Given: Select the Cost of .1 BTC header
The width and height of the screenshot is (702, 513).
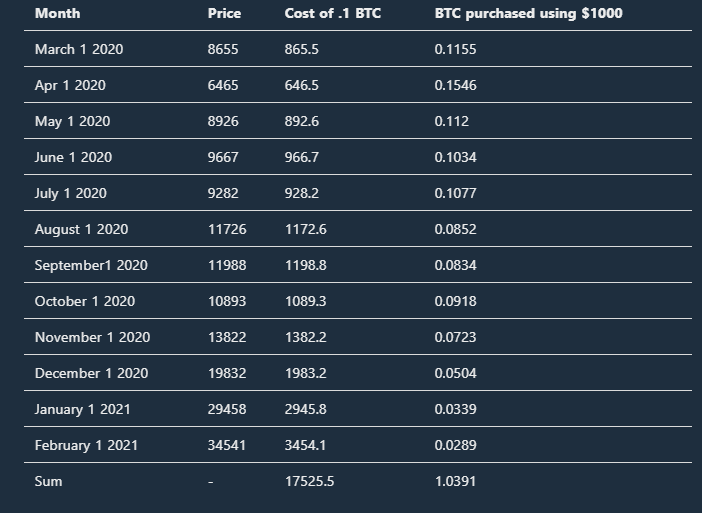Looking at the screenshot, I should [x=333, y=13].
